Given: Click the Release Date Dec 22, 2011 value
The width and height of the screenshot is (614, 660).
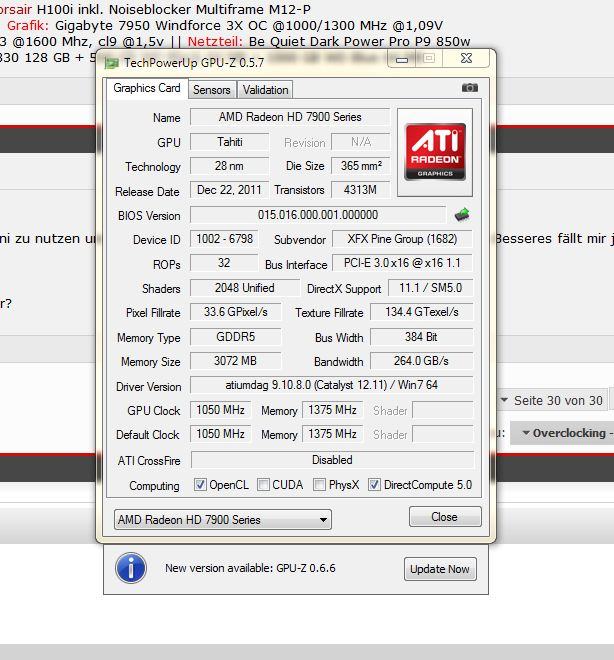Looking at the screenshot, I should click(x=229, y=190).
